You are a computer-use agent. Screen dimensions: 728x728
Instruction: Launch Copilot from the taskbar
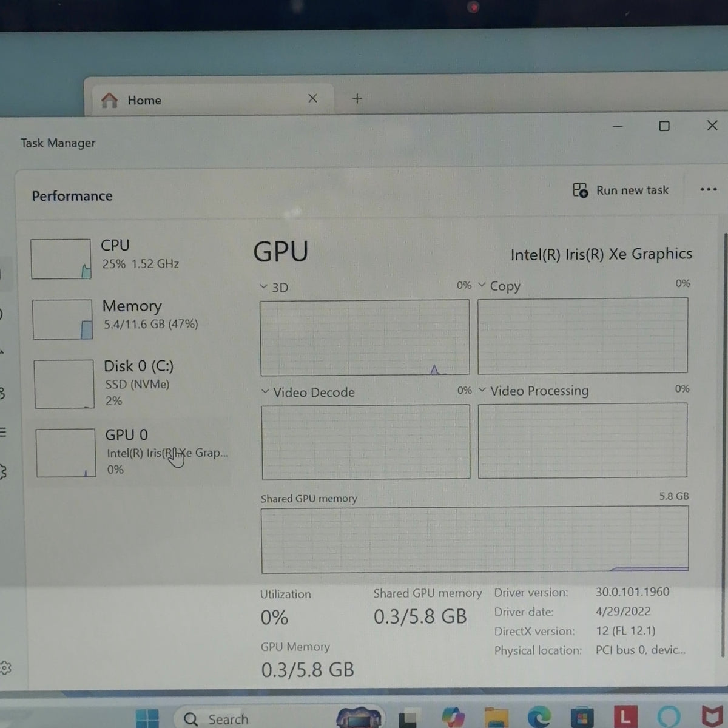pos(453,718)
